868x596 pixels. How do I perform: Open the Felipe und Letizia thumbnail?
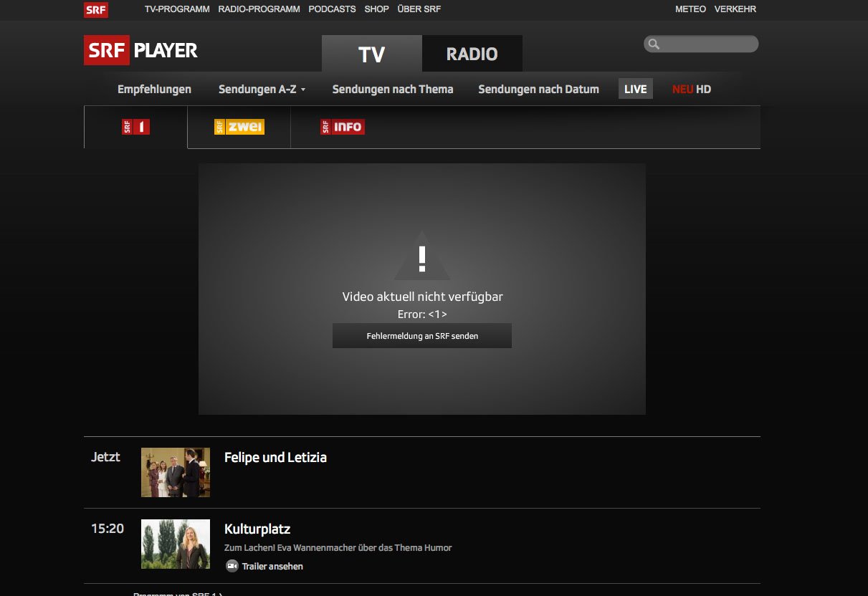176,472
